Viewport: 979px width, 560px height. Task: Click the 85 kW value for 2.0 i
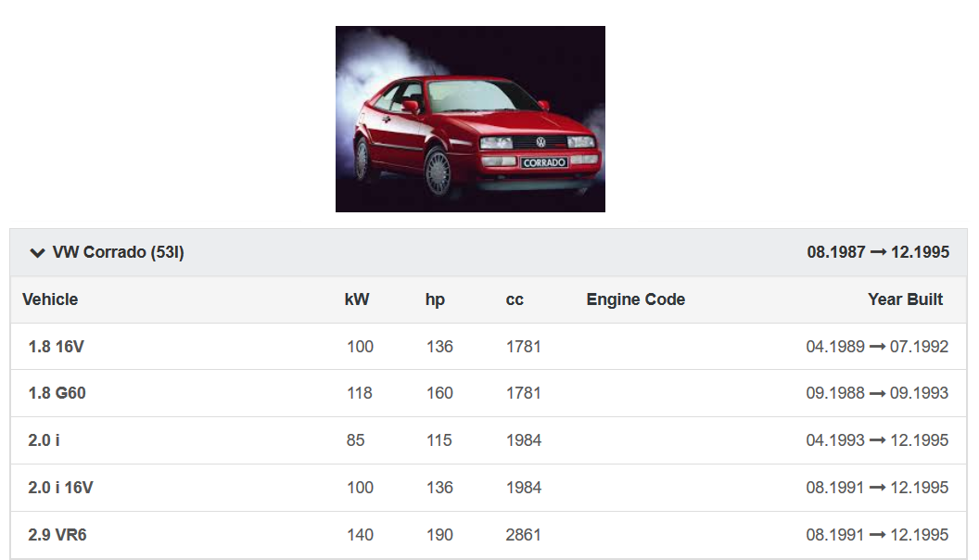click(x=356, y=440)
